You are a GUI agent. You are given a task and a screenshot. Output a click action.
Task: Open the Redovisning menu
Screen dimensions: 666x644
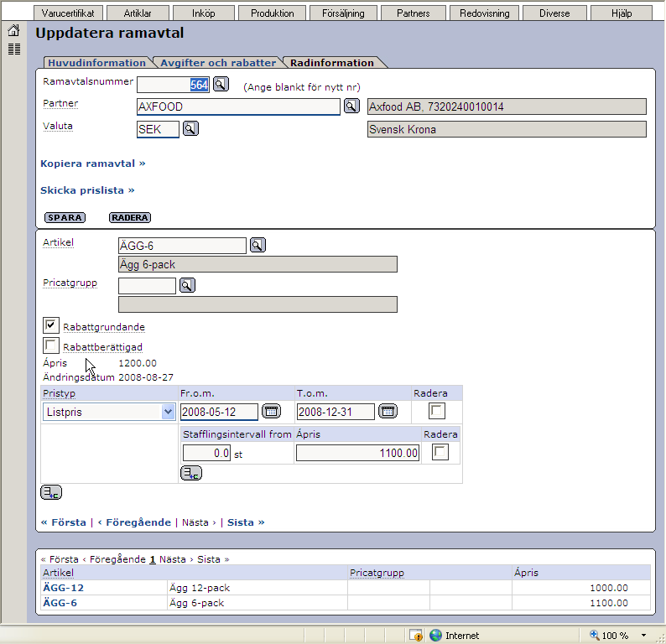click(485, 13)
